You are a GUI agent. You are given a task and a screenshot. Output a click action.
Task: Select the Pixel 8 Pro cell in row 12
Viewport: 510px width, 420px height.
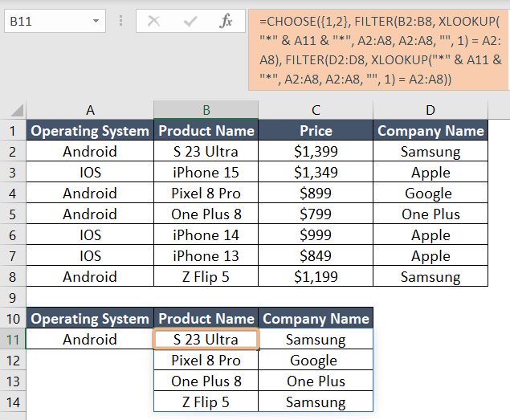tap(206, 360)
